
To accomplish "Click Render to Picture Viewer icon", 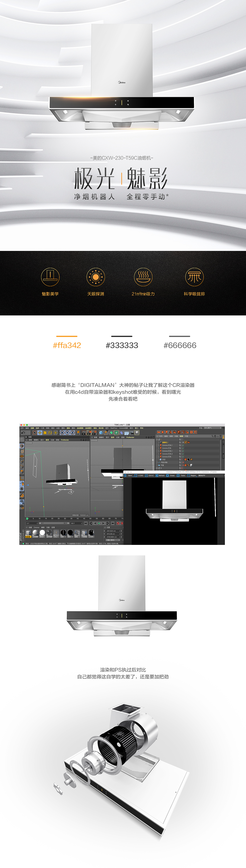I will 89,433.
